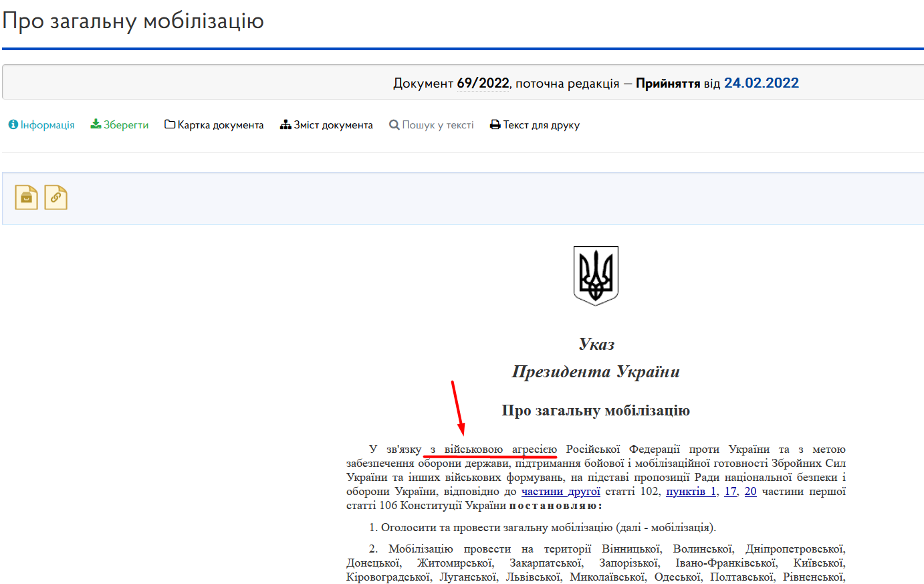Click the hierarchy icon for Зміст документа
The height and width of the screenshot is (584, 924).
click(x=285, y=124)
